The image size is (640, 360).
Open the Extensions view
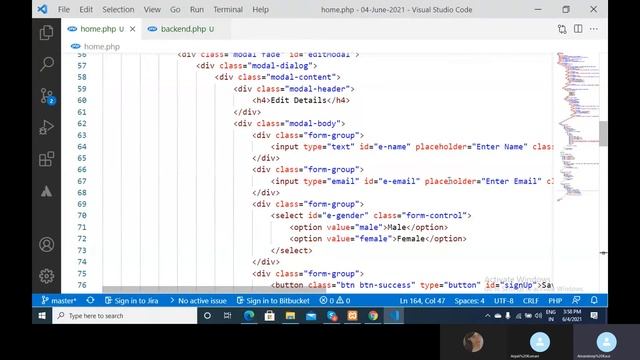47,159
